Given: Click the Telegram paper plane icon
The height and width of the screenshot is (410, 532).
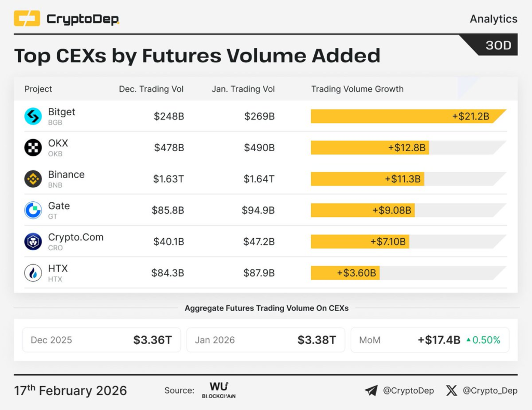Looking at the screenshot, I should click(x=371, y=391).
